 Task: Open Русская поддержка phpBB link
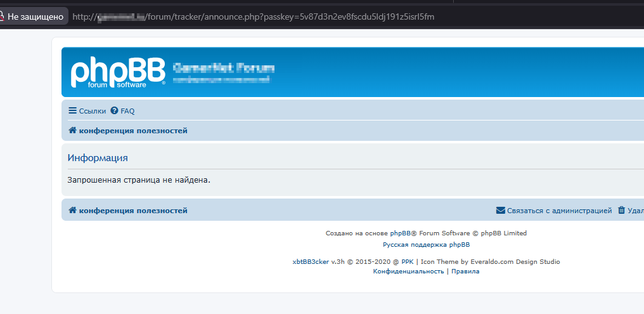426,244
